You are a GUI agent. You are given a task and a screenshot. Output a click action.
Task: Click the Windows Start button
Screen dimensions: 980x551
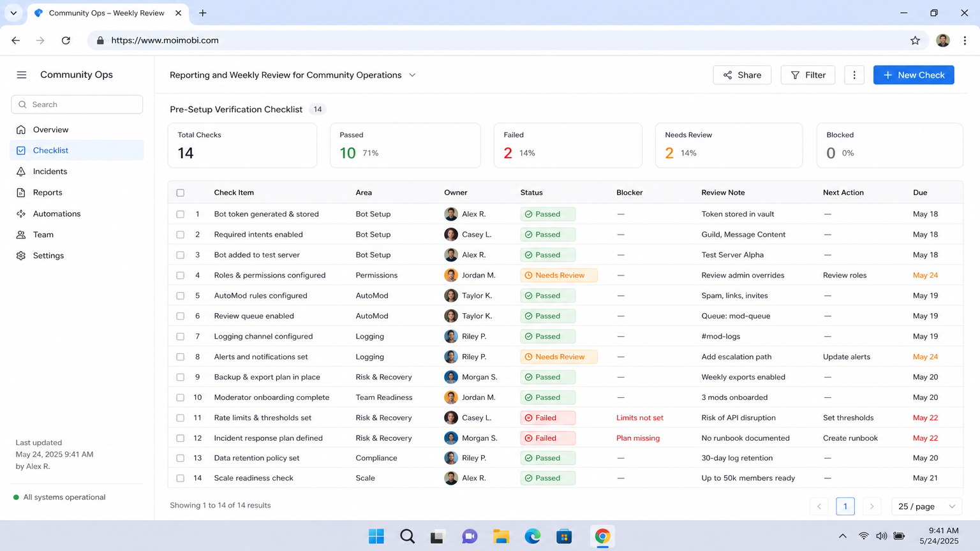[x=376, y=536]
